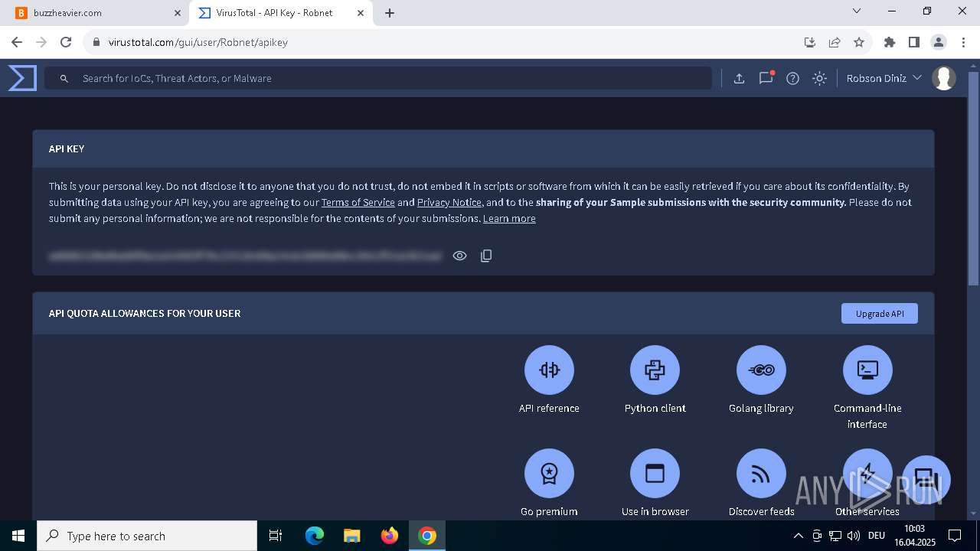Open the Use in browser icon
This screenshot has width=980, height=551.
pyautogui.click(x=655, y=474)
